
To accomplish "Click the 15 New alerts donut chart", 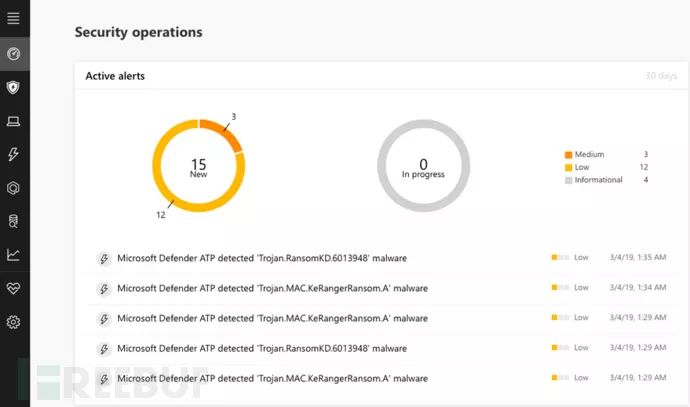I will pos(198,165).
